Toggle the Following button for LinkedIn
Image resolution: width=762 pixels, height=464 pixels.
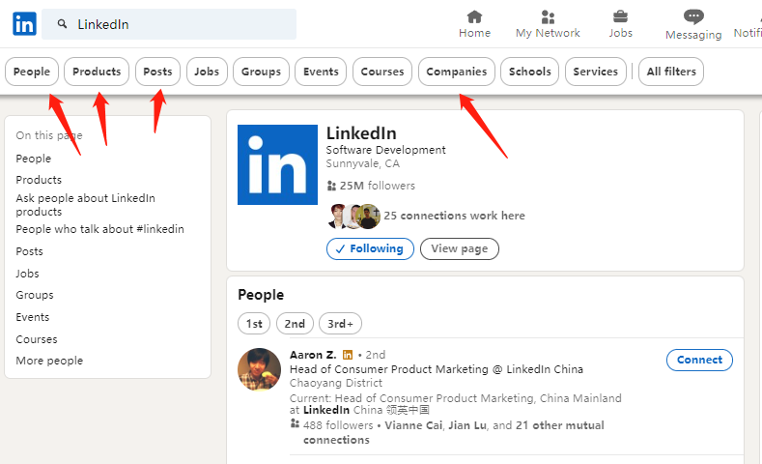click(x=370, y=249)
